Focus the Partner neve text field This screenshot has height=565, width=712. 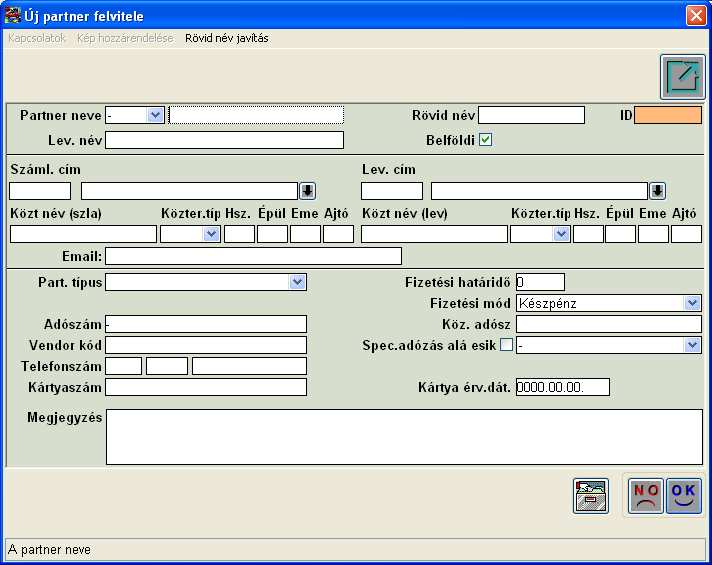coord(256,115)
